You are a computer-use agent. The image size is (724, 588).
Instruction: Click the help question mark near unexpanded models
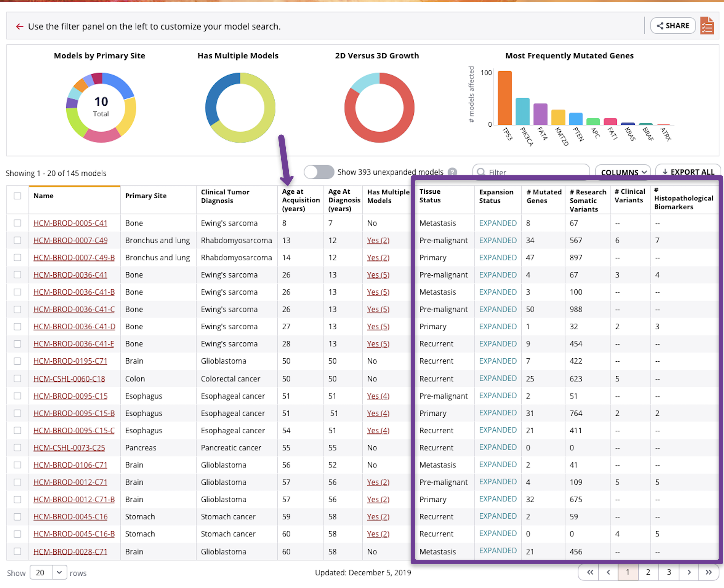tap(453, 172)
